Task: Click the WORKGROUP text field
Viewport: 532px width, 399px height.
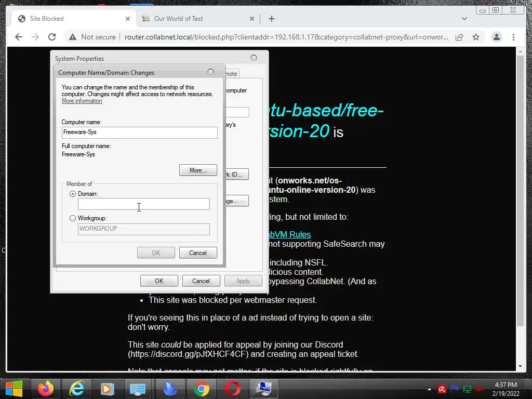Action: coord(144,229)
